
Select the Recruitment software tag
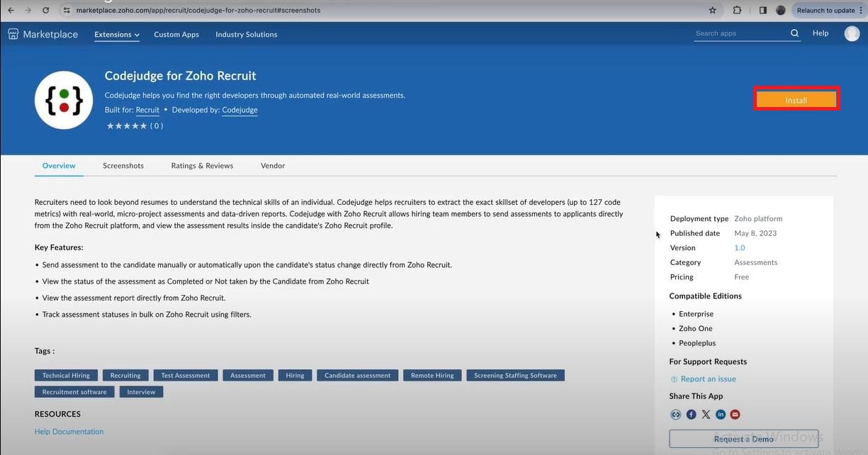pos(74,392)
